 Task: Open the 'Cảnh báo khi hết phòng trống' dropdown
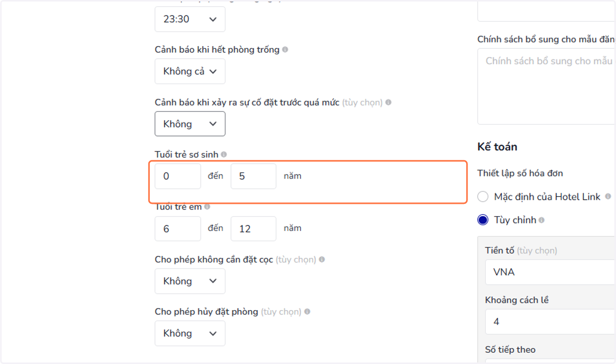pyautogui.click(x=190, y=71)
